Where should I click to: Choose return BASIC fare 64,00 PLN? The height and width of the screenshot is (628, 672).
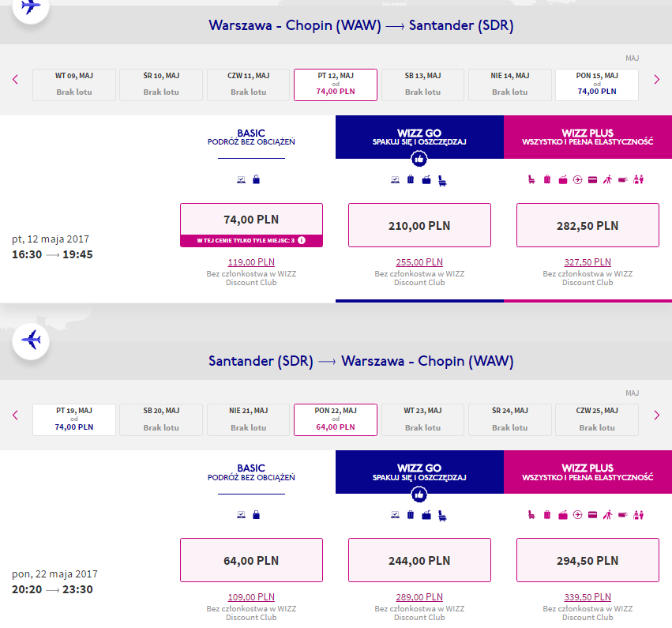coord(251,560)
